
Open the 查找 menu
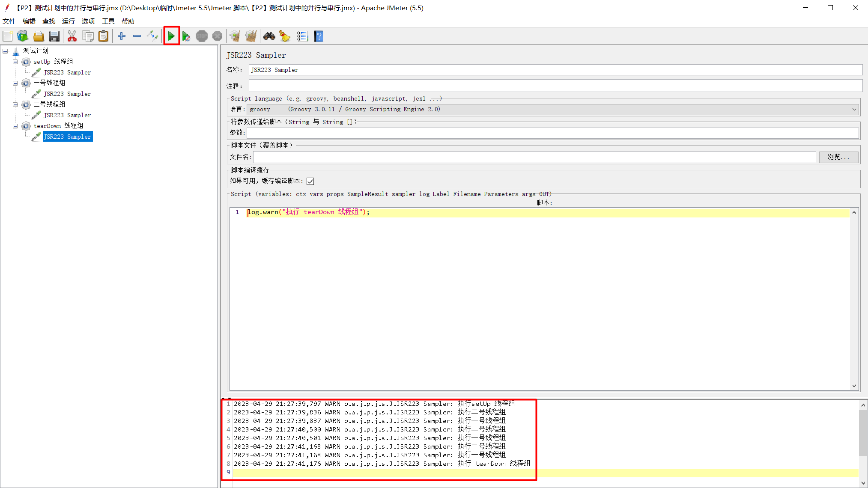point(49,21)
